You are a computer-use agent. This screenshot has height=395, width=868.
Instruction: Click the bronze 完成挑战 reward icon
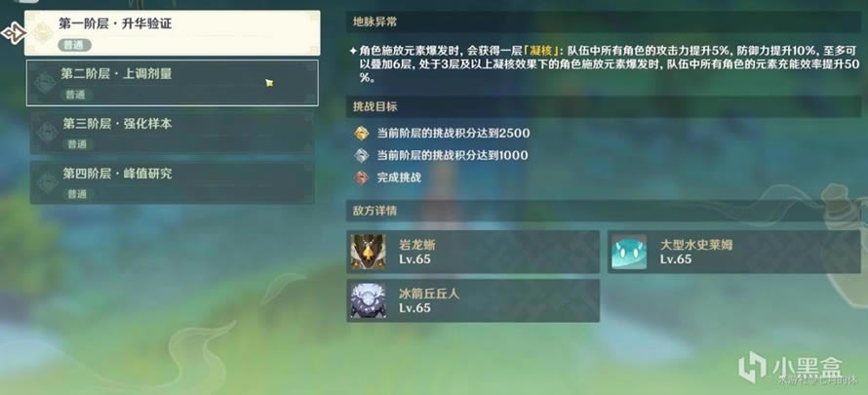point(362,178)
